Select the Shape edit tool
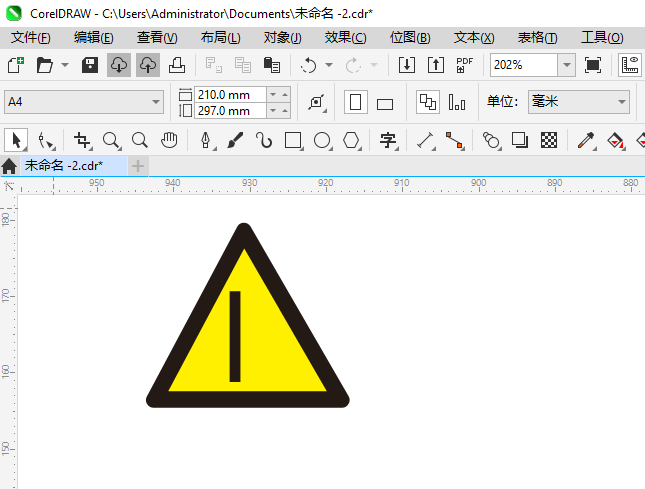The image size is (645, 489). coord(46,140)
